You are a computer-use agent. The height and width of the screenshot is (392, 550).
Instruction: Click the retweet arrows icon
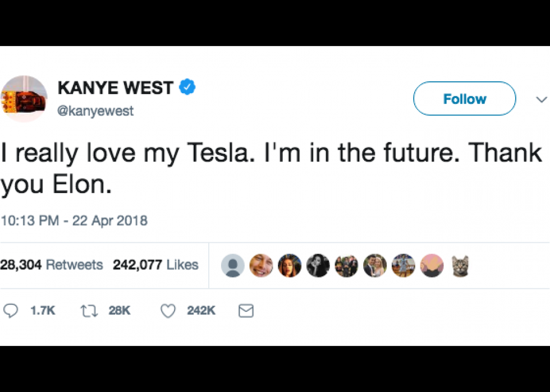[89, 311]
